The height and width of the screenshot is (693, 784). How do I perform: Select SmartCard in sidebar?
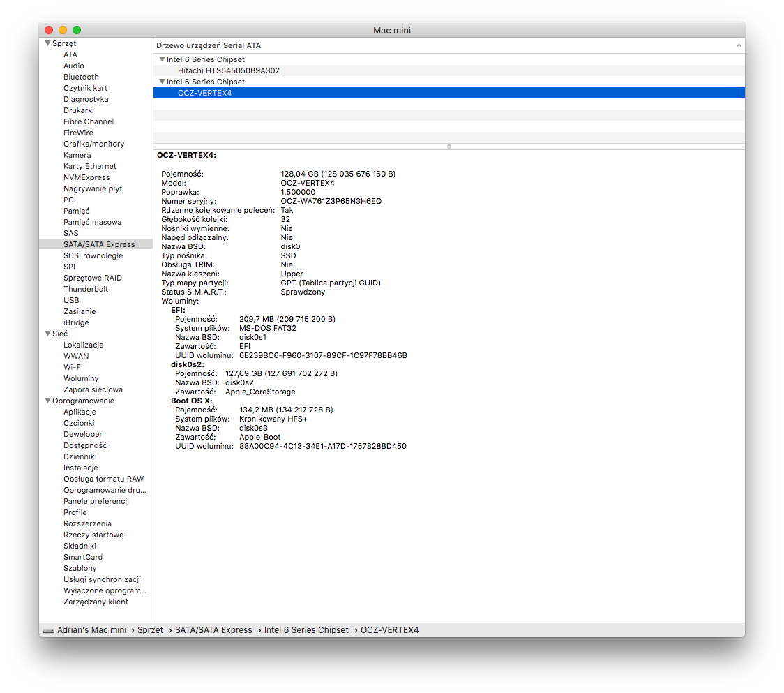(83, 557)
